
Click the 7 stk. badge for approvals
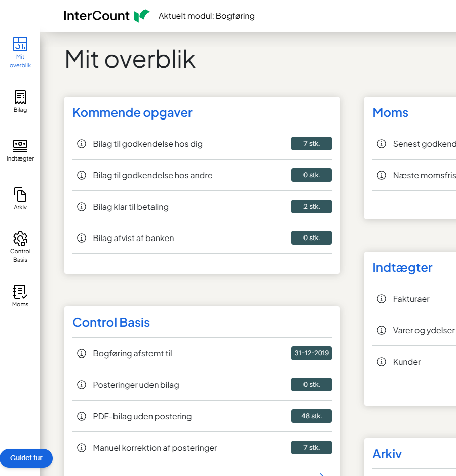(311, 144)
